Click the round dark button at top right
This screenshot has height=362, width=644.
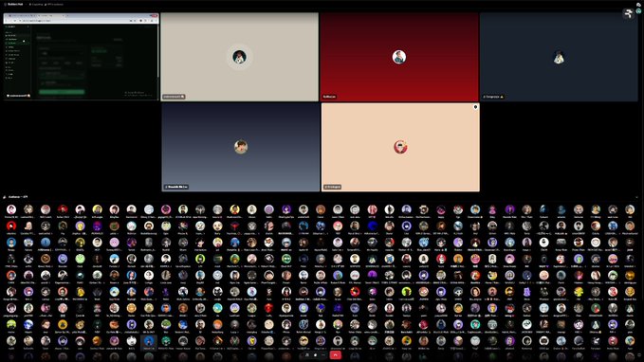tap(629, 13)
